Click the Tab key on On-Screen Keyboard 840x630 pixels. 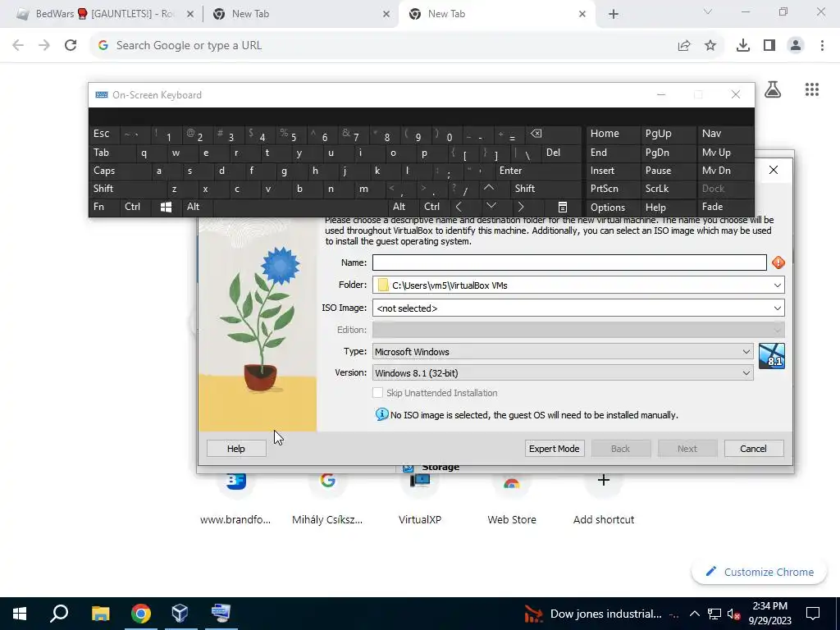click(112, 153)
